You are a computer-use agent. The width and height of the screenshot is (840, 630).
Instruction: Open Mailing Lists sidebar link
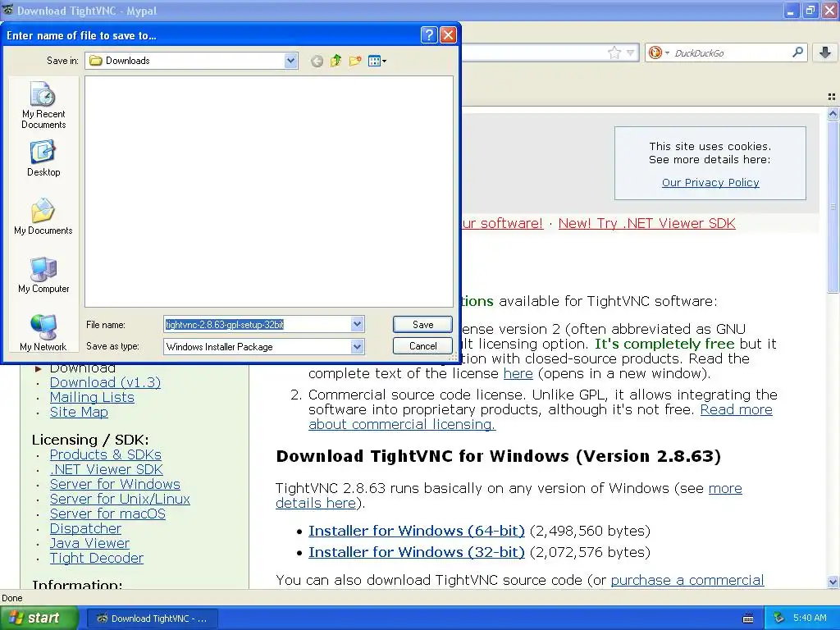[x=92, y=398]
